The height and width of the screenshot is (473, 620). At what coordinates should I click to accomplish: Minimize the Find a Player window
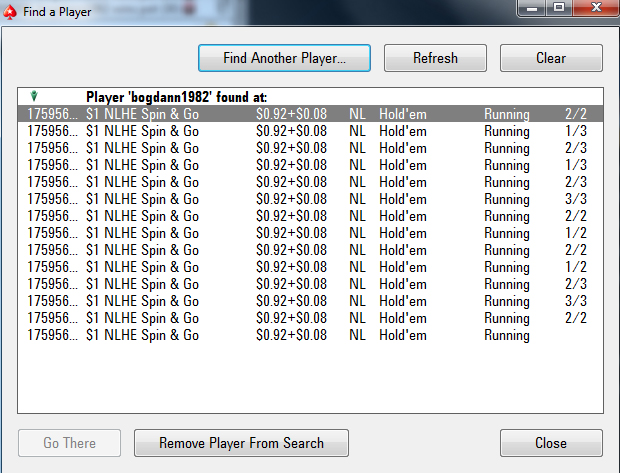click(532, 8)
